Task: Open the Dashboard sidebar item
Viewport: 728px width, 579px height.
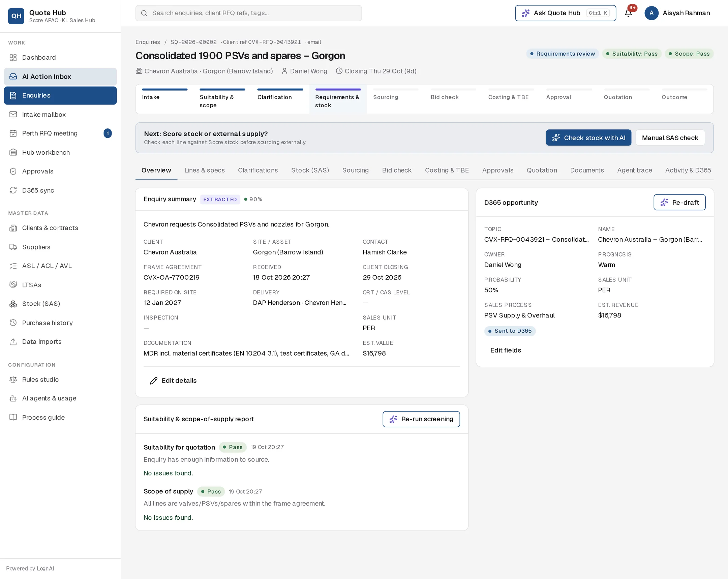Action: pyautogui.click(x=60, y=57)
